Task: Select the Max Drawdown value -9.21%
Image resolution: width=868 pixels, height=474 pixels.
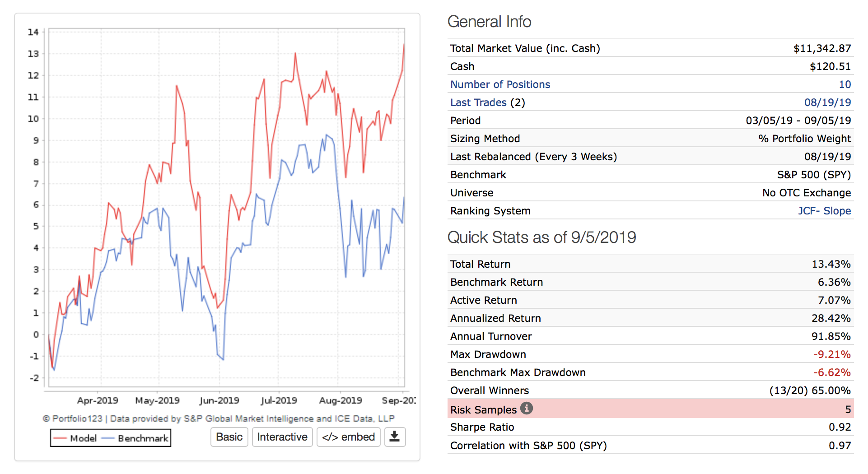Action: point(832,354)
